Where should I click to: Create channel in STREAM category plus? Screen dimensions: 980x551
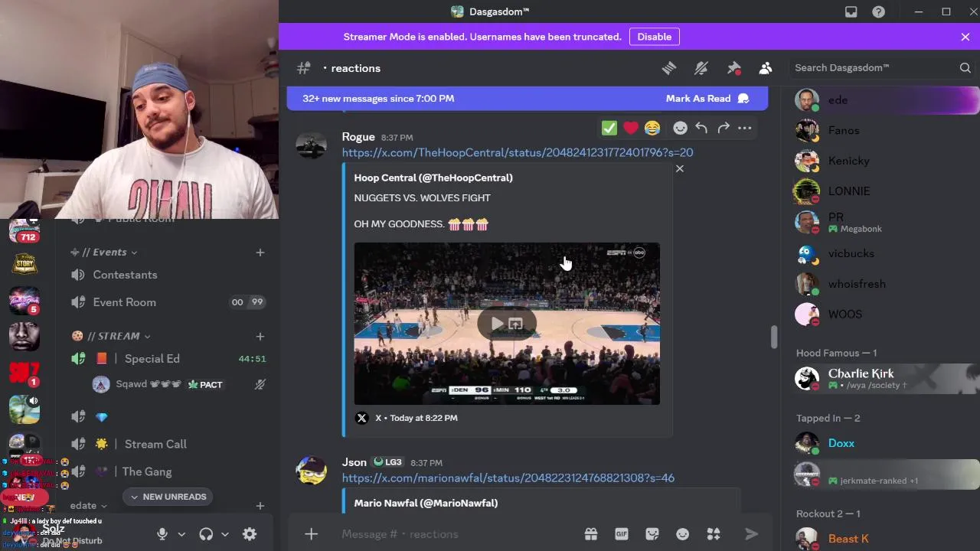pos(260,336)
